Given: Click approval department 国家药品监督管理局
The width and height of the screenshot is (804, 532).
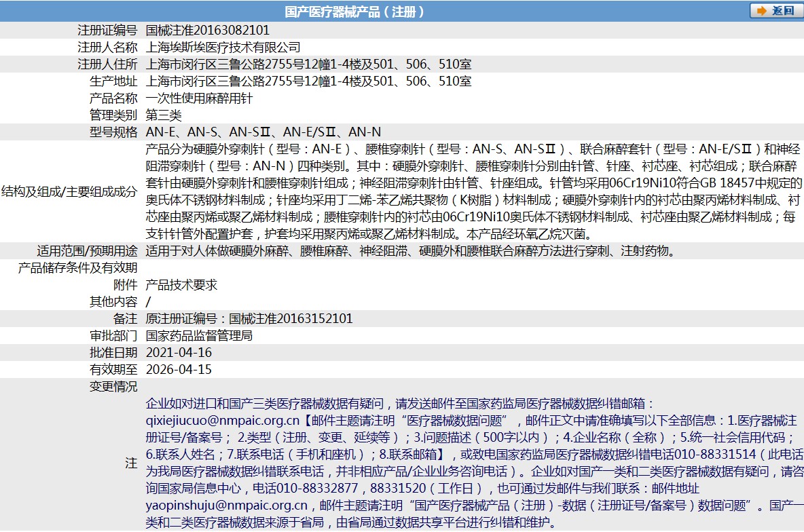Looking at the screenshot, I should (x=199, y=335).
